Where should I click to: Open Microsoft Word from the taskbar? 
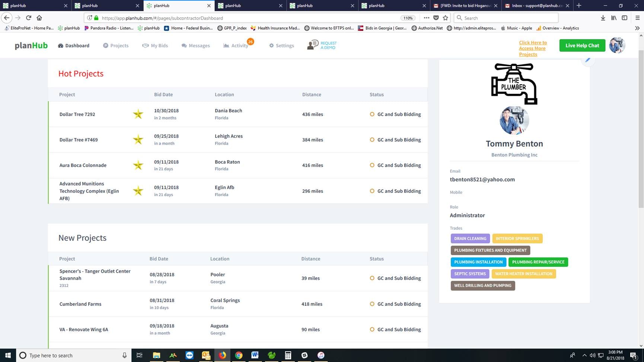pos(255,355)
